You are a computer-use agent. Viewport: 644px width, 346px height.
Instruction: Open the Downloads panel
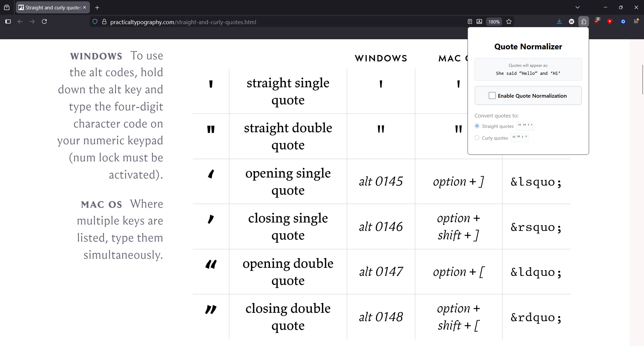pyautogui.click(x=559, y=21)
